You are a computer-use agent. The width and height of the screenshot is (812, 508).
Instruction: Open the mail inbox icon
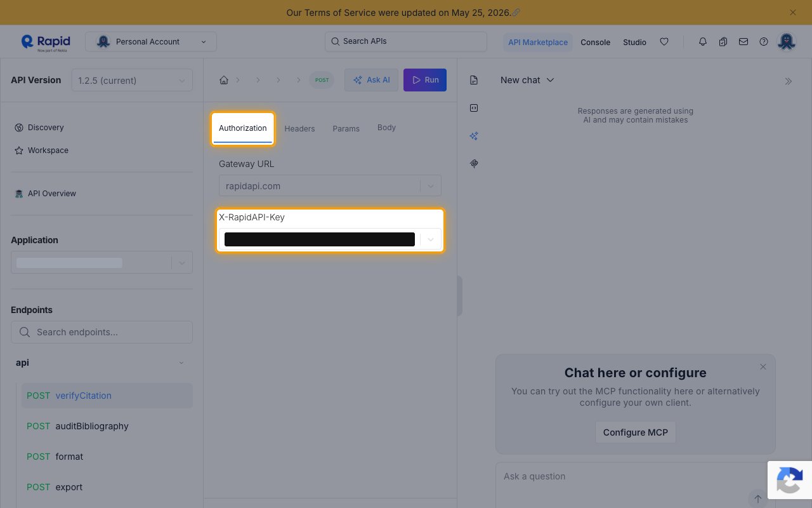point(743,42)
